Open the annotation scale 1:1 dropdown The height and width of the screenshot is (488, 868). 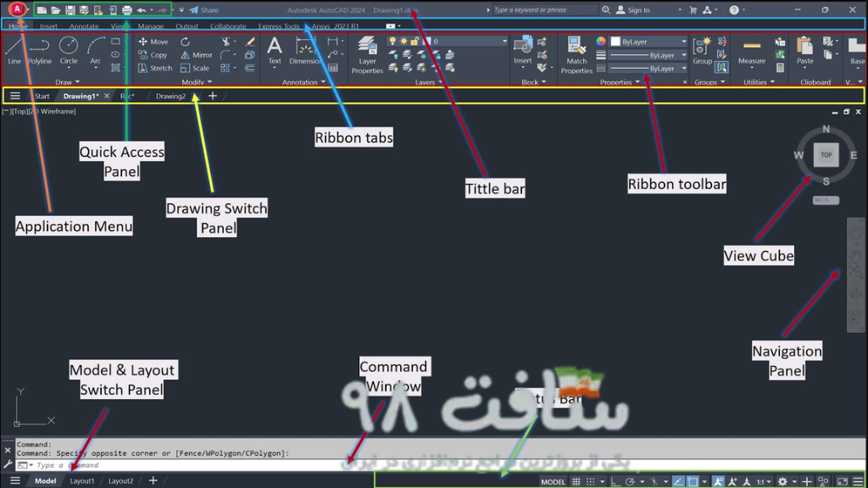point(764,481)
